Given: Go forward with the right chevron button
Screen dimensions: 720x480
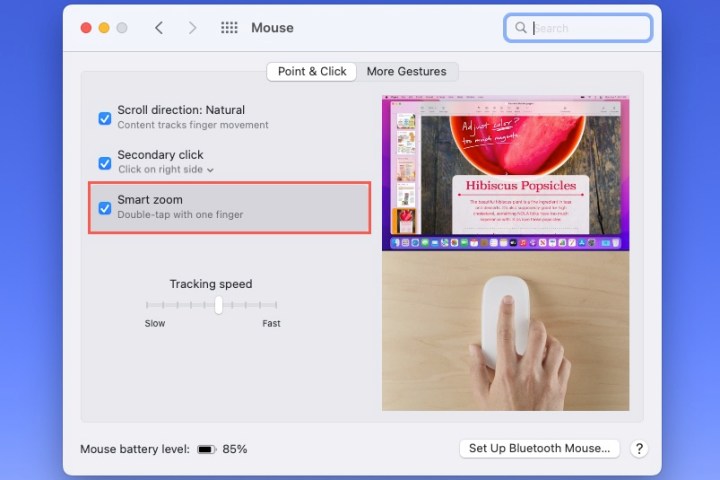Looking at the screenshot, I should click(192, 28).
